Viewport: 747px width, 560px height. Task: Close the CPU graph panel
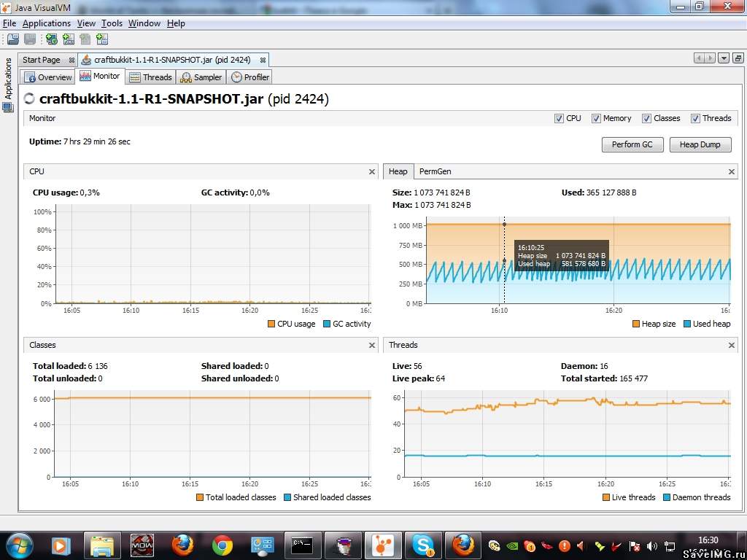tap(371, 172)
